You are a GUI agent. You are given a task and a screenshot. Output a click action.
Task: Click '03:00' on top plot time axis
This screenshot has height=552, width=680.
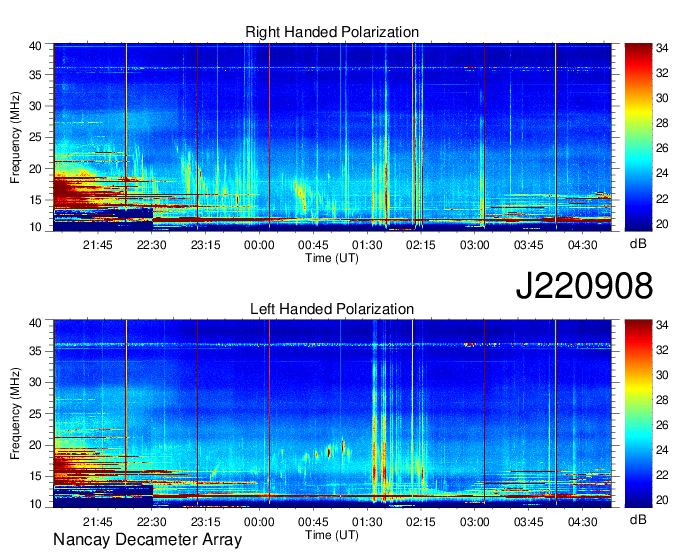[x=475, y=245]
